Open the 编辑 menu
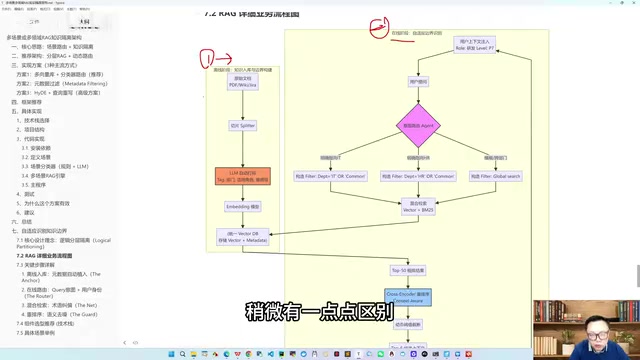 point(19,9)
